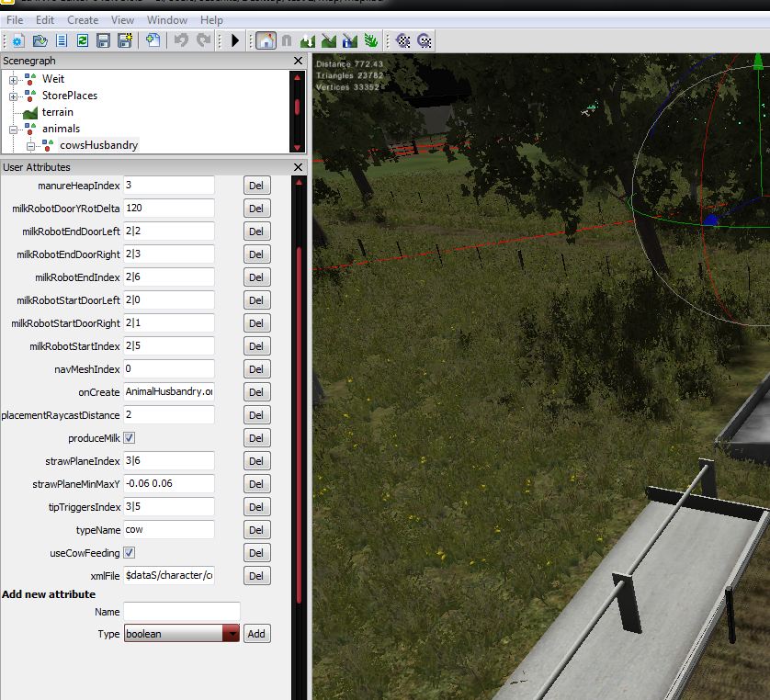Open the File menu
Image resolution: width=770 pixels, height=700 pixels.
14,20
